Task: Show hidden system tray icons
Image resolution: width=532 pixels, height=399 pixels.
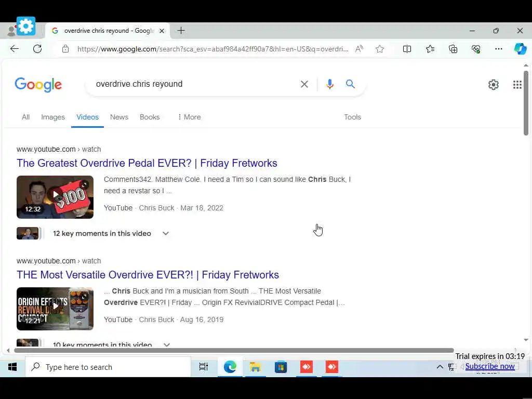Action: click(x=440, y=367)
